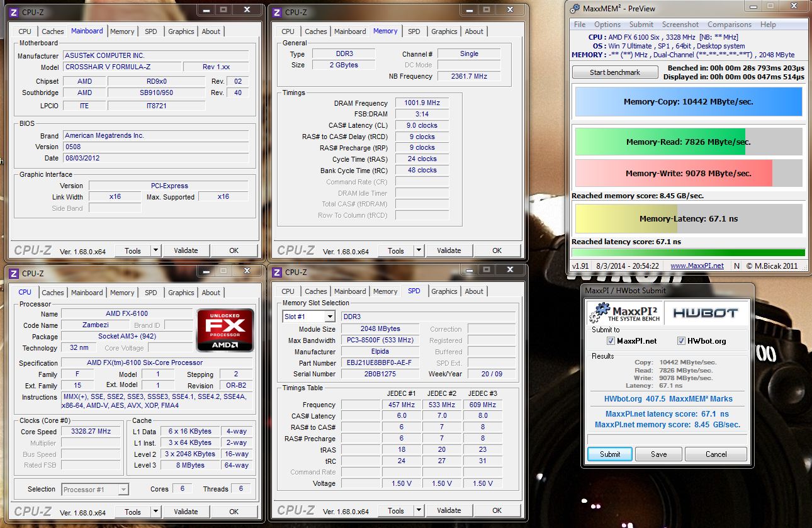
Task: Switch to Caches tab in the CPU tab window
Action: [x=53, y=293]
